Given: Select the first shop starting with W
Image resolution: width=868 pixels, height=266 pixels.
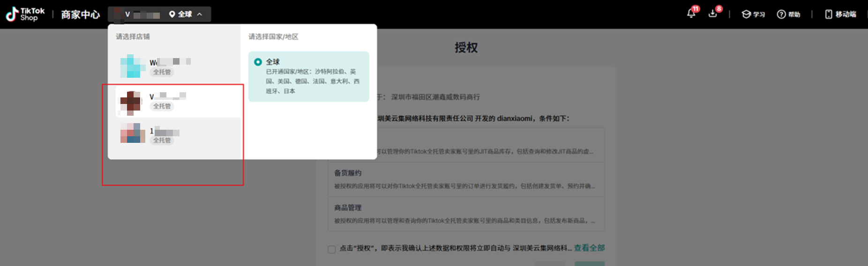Looking at the screenshot, I should pyautogui.click(x=170, y=62).
